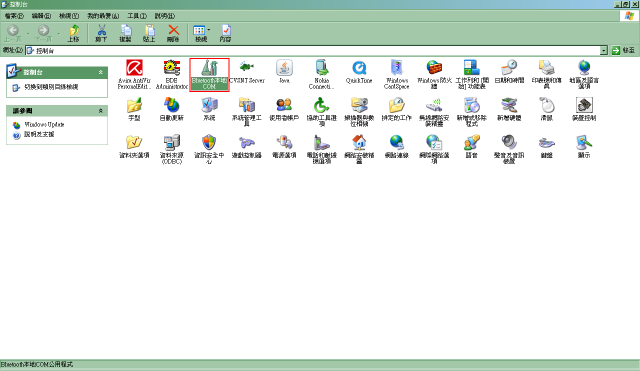Collapse the See Also (請參閱) sidebar section
640x371 pixels.
[100, 111]
